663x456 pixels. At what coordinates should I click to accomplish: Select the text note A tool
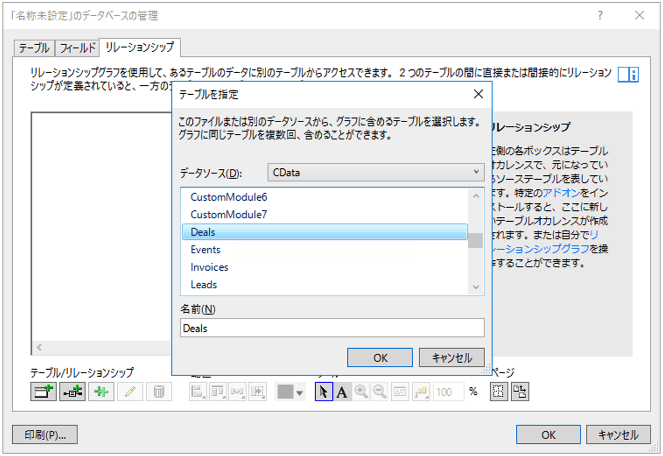342,392
